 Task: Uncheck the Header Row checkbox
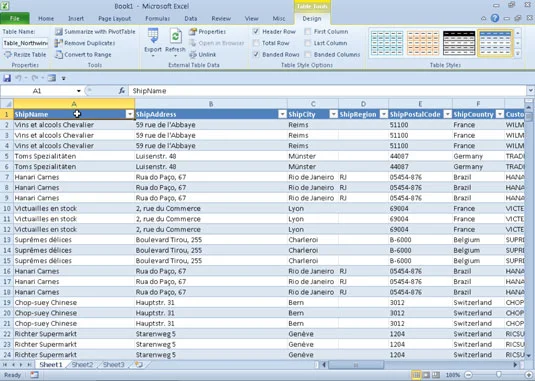[256, 32]
